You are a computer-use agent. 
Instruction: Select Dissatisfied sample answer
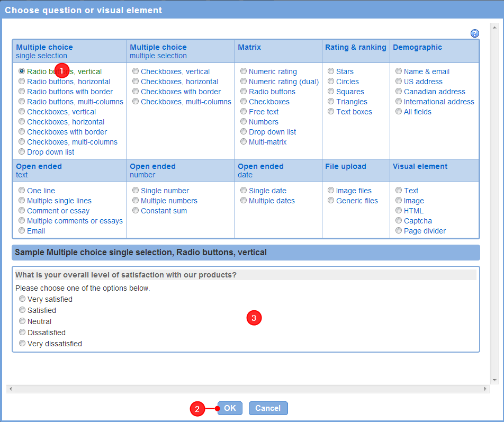tap(22, 332)
